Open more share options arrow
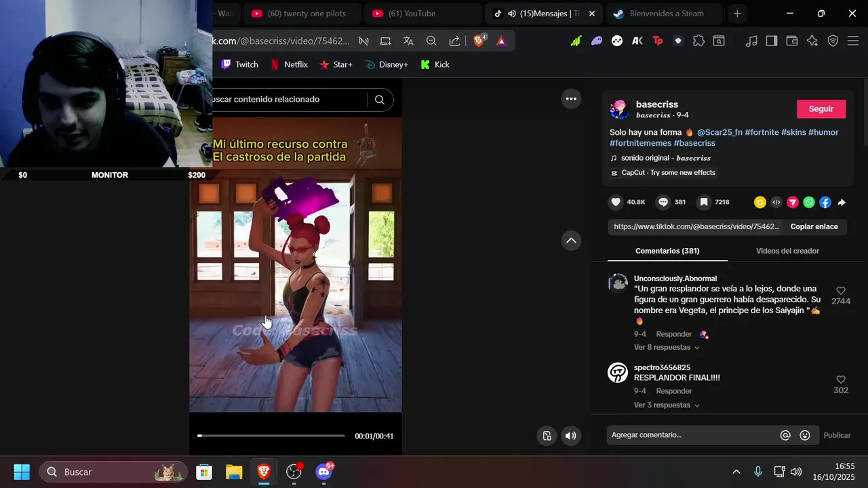Viewport: 868px width, 488px height. [x=842, y=202]
